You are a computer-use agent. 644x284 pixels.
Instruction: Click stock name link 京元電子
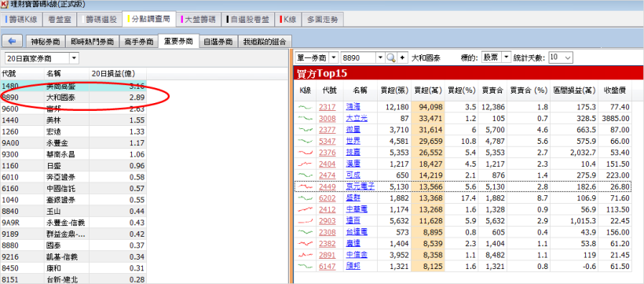(x=360, y=187)
